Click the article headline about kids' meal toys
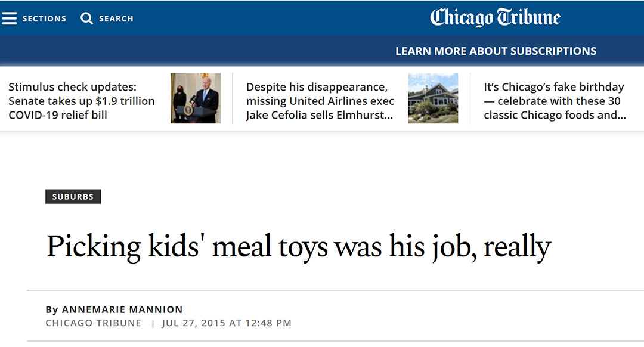This screenshot has width=644, height=347. (x=299, y=246)
